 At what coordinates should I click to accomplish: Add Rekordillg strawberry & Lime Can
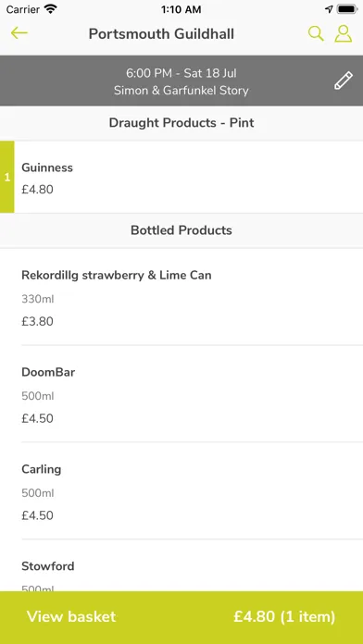[181, 297]
